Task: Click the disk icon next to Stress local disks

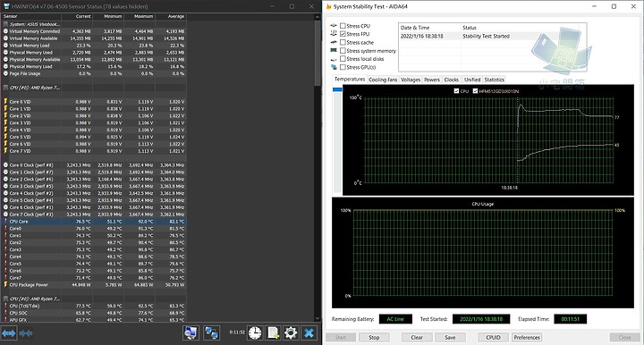Action: pyautogui.click(x=334, y=59)
